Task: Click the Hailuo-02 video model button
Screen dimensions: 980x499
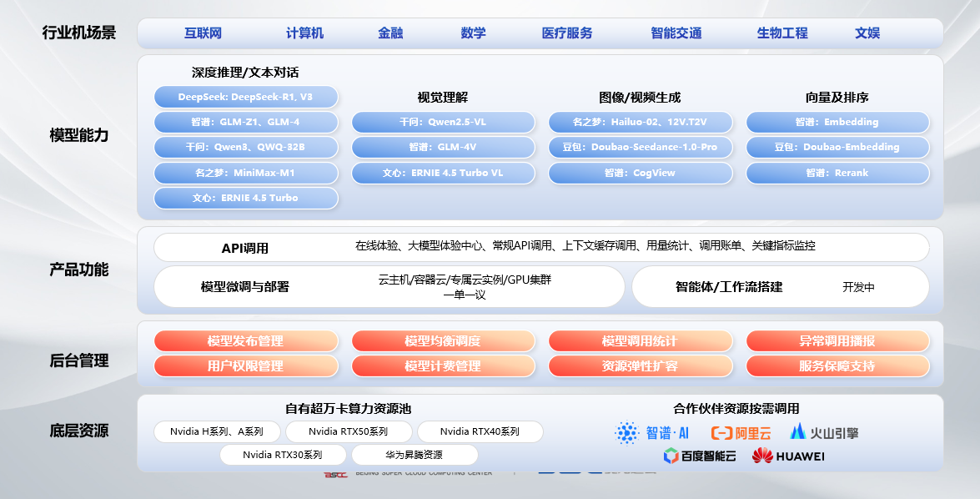Action: pos(641,123)
